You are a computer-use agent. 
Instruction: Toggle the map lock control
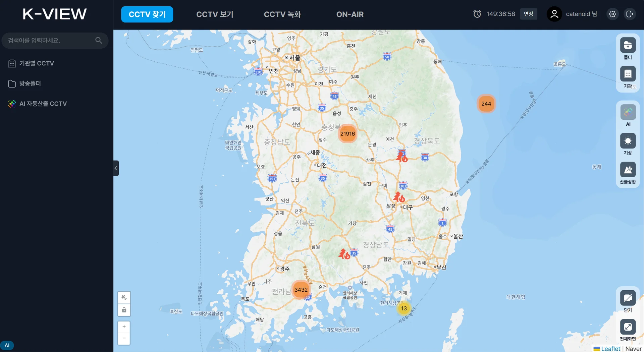pos(124,310)
